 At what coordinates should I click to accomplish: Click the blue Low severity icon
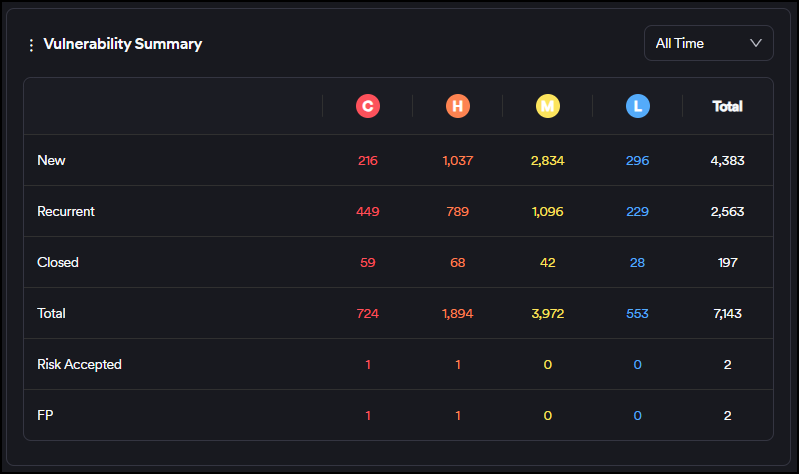637,106
